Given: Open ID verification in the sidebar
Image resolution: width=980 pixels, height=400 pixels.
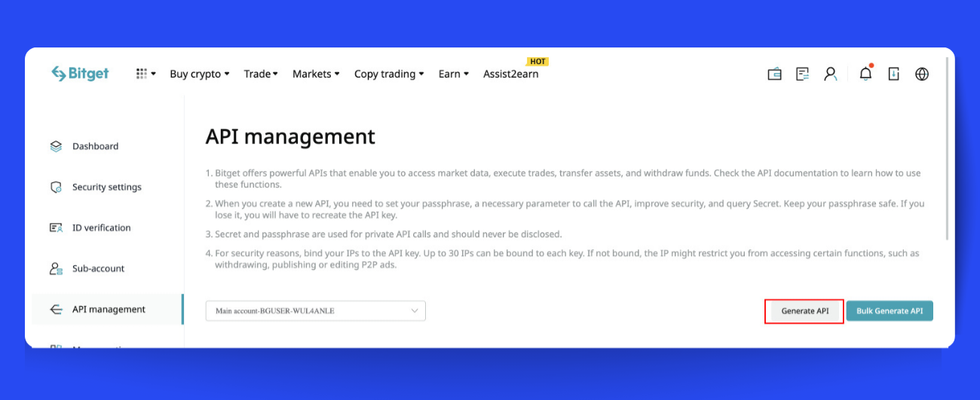Looking at the screenshot, I should [x=102, y=227].
